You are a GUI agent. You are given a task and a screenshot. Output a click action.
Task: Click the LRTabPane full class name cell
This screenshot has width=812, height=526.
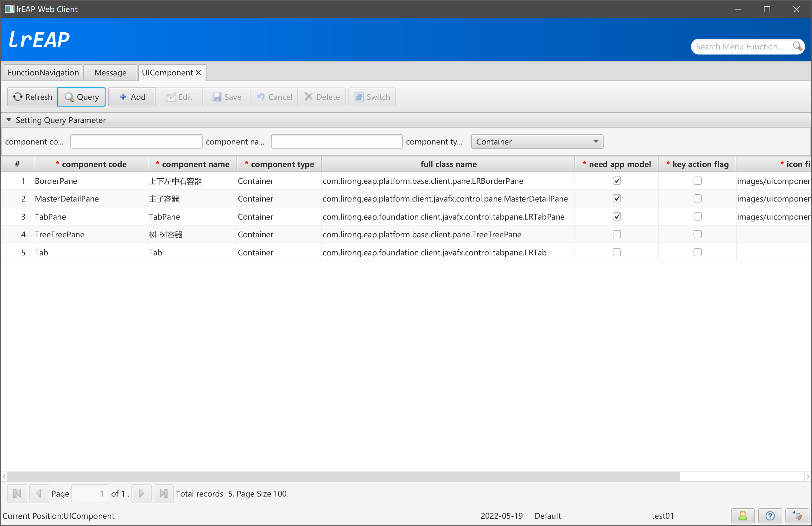click(448, 217)
